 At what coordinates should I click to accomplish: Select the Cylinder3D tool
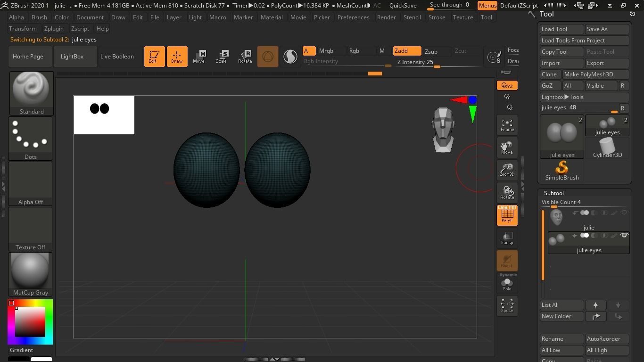(607, 148)
